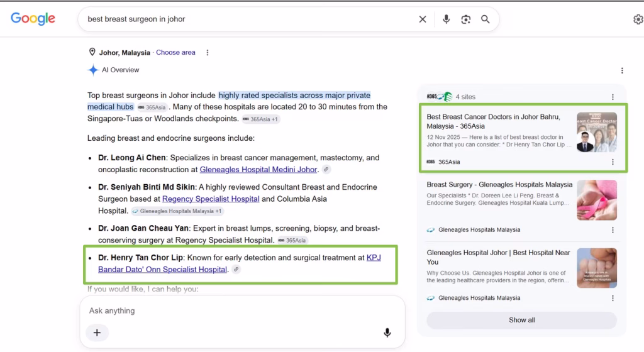The width and height of the screenshot is (644, 352).
Task: Open Best Breast Cancer Doctors in Johor Bahru result
Action: pyautogui.click(x=493, y=121)
